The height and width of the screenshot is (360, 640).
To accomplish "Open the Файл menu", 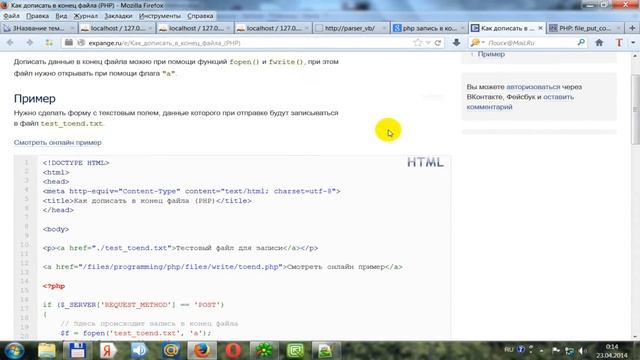I will (11, 16).
